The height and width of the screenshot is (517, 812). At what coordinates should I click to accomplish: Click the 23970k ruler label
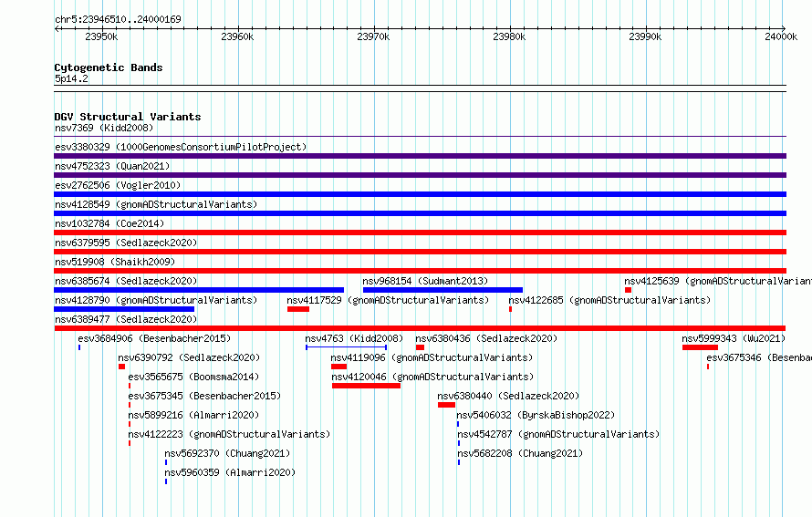click(373, 36)
